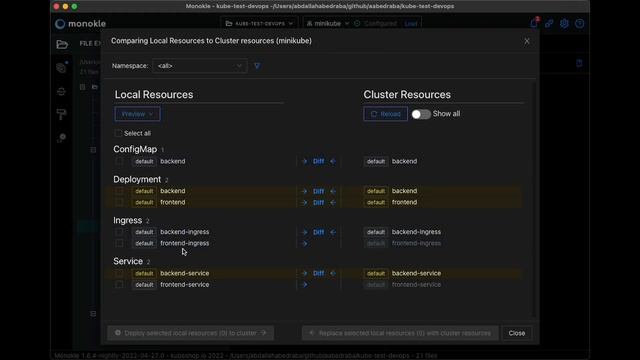
Task: Replace local Deployment frontend with cluster arrow
Action: click(333, 203)
